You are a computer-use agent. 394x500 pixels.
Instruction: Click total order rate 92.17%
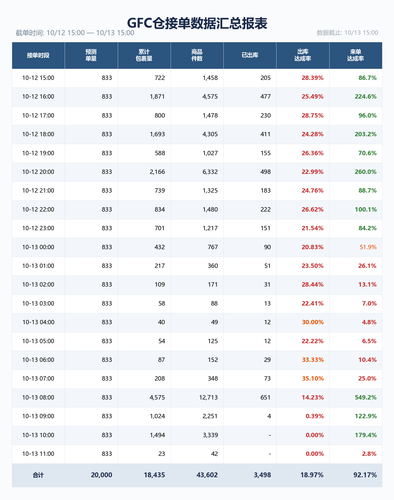[365, 475]
